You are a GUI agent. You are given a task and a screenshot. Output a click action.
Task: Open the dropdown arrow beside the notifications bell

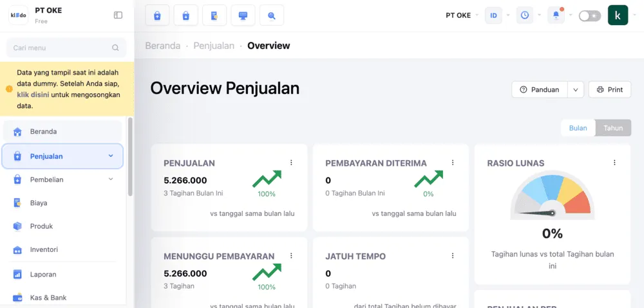click(x=571, y=15)
